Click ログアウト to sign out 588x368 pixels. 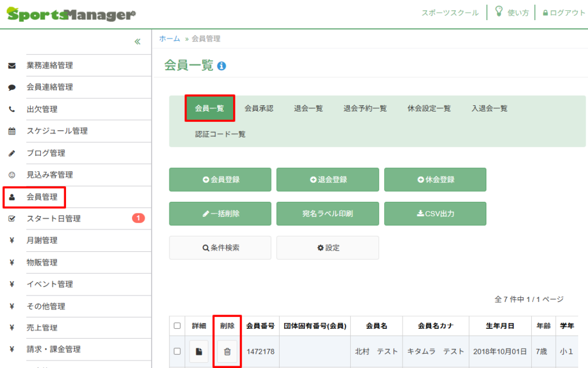point(563,13)
